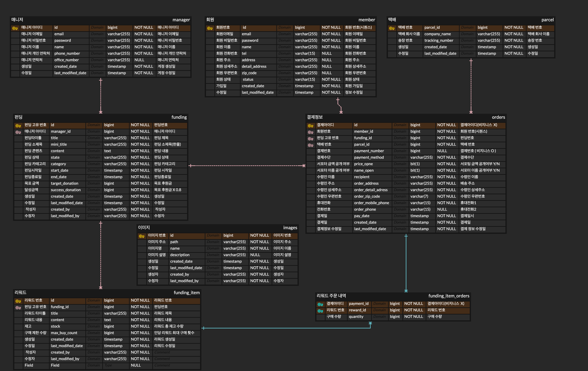Click the foreign key icon on orders member_id row

311,132
